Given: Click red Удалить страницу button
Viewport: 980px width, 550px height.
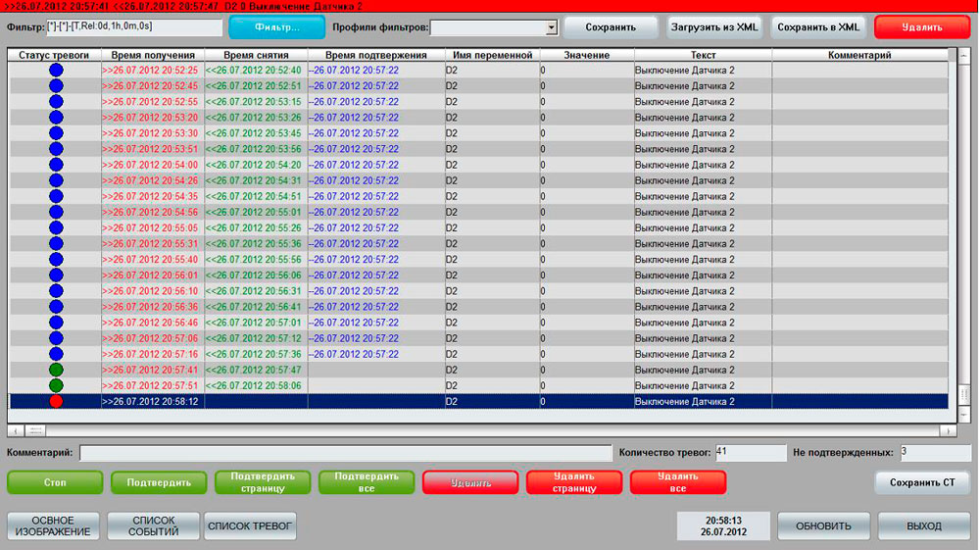Looking at the screenshot, I should [x=573, y=482].
